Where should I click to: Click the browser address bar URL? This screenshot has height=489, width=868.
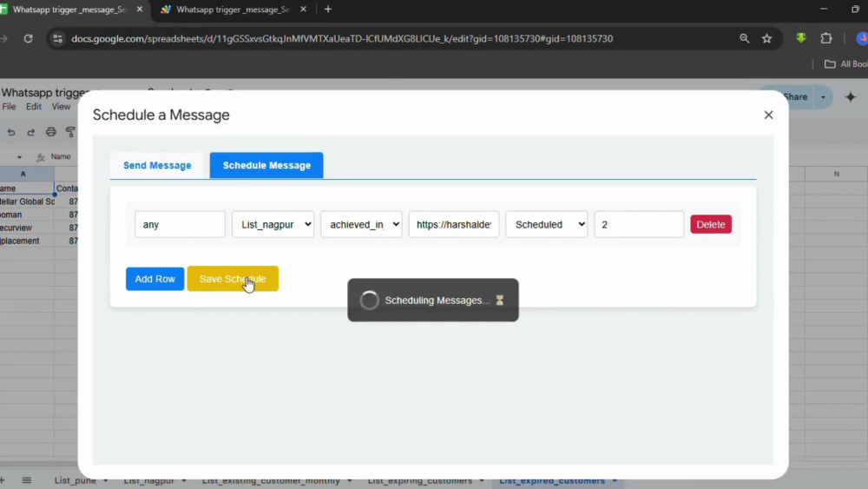tap(342, 39)
